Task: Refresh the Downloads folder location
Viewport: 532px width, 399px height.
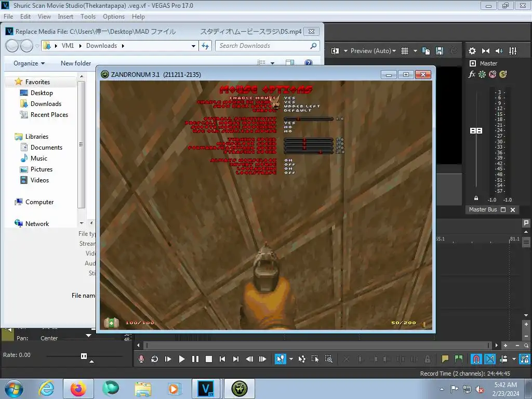Action: coord(205,46)
